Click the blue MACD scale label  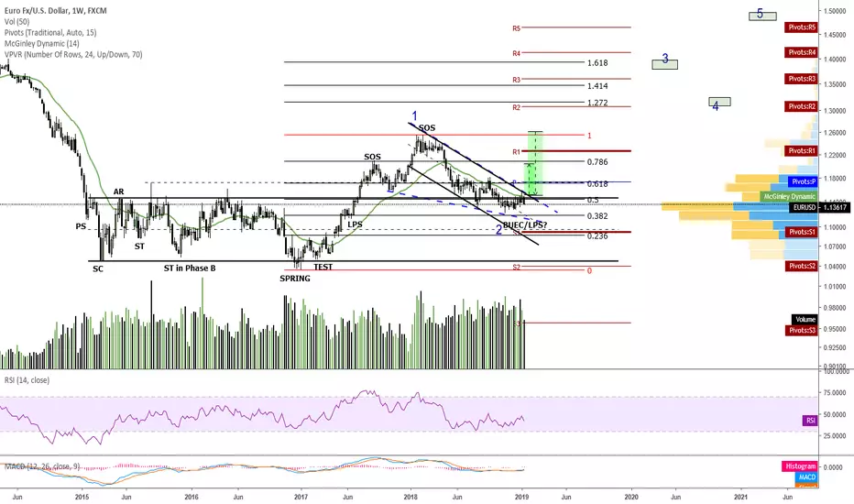[806, 477]
